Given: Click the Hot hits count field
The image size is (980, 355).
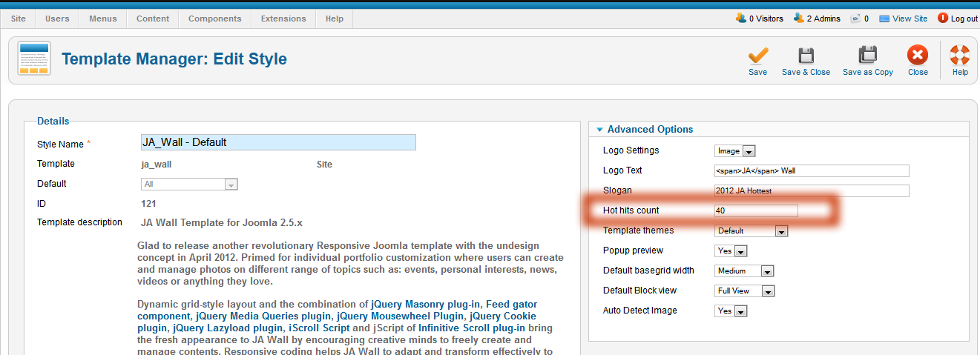Looking at the screenshot, I should coord(755,211).
